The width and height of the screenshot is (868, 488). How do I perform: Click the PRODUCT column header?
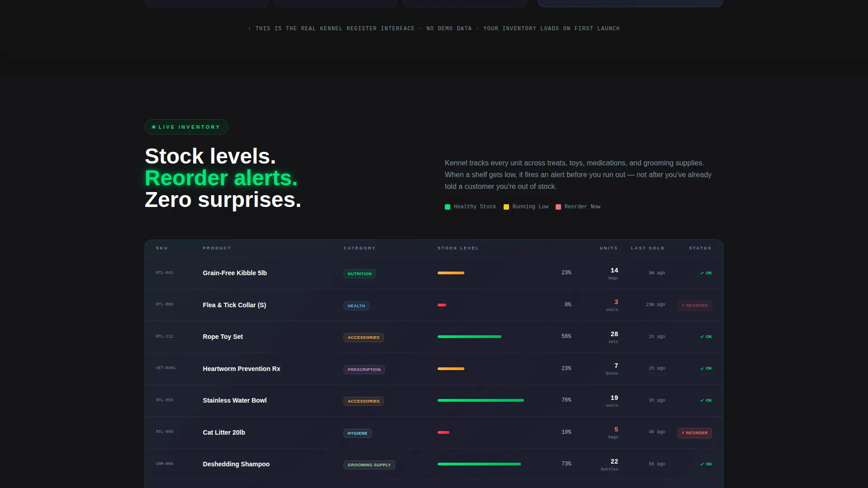click(217, 248)
